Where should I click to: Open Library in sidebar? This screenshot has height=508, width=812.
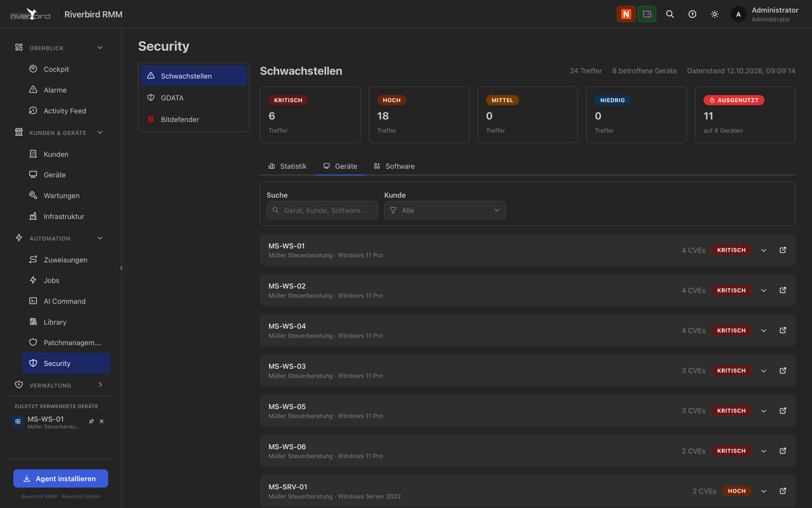(x=66, y=322)
